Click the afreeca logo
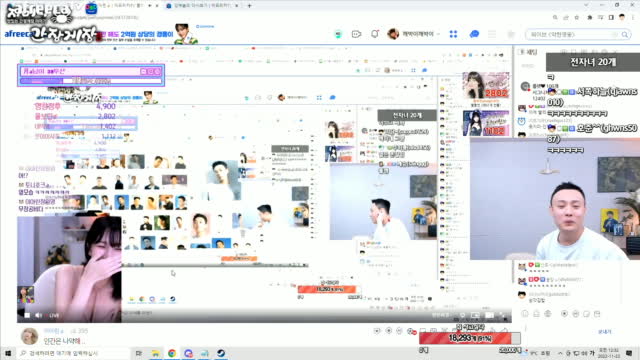 click(x=18, y=34)
